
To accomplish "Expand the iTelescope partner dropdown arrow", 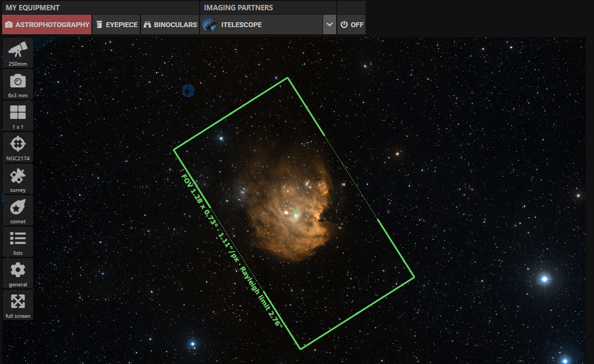I will click(x=329, y=25).
